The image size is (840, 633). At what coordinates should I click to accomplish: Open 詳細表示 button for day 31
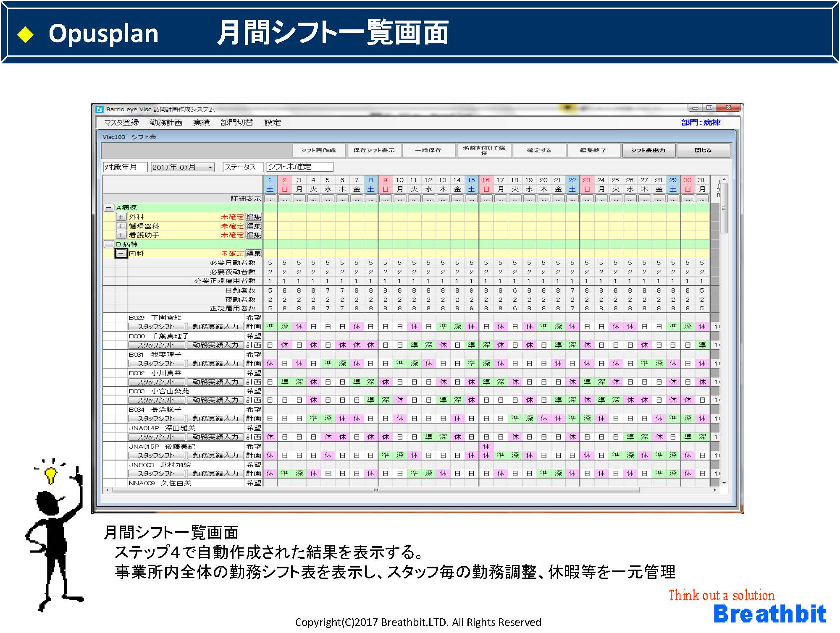point(702,199)
